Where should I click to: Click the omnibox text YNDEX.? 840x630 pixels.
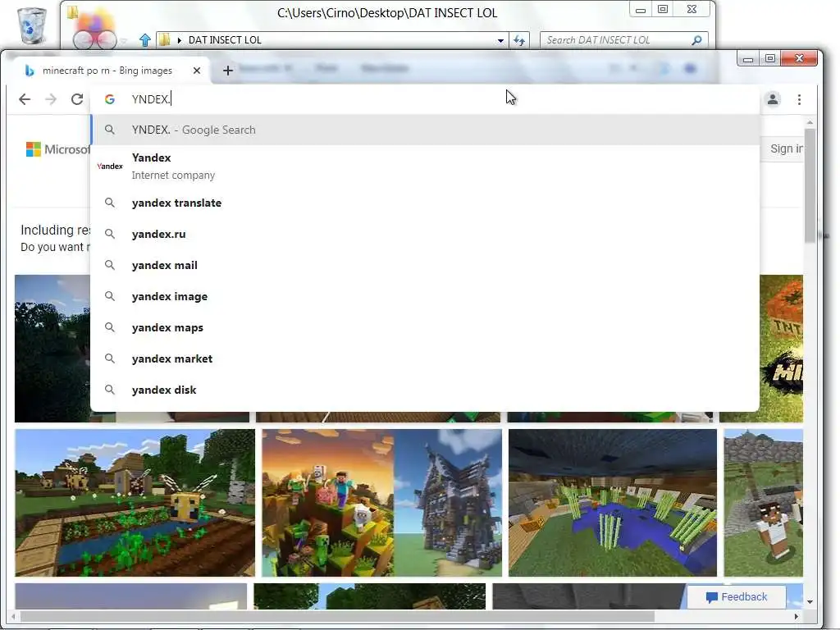click(x=151, y=99)
